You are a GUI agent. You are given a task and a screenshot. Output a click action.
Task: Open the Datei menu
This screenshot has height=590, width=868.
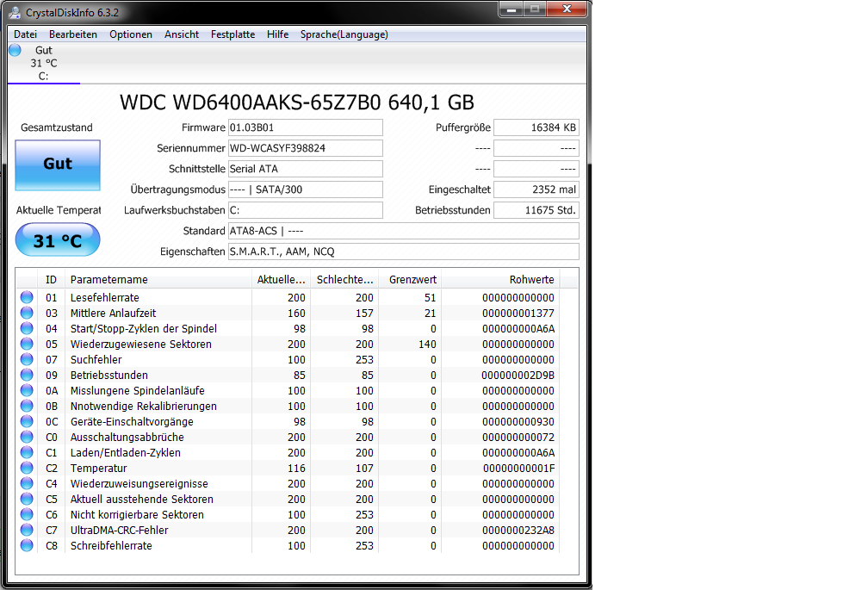coord(26,34)
